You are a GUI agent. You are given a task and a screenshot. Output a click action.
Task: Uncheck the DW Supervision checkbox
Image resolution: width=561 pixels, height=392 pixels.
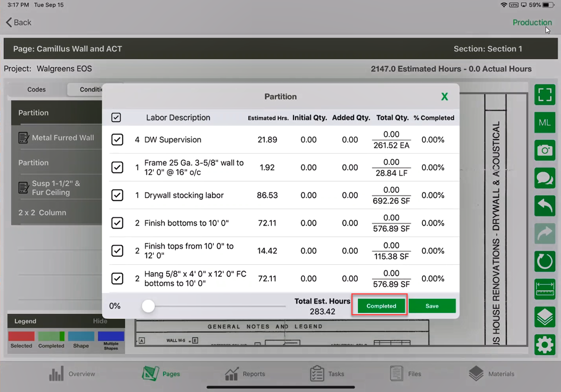pyautogui.click(x=117, y=140)
